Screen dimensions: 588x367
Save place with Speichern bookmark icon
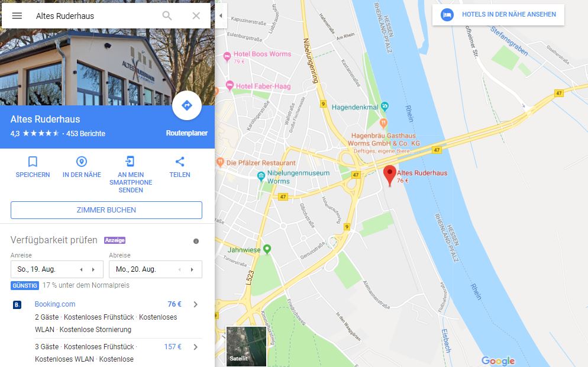point(33,162)
